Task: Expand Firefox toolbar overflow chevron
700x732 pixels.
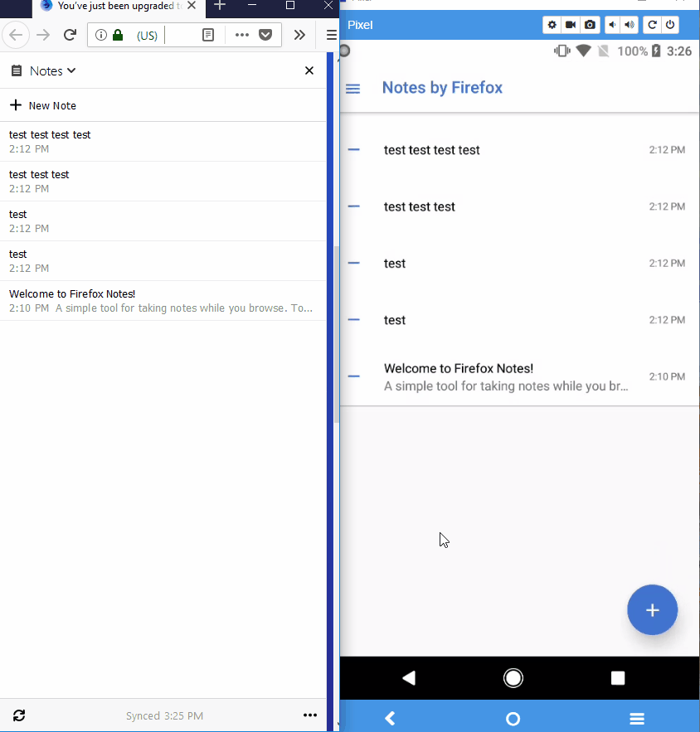Action: click(x=299, y=35)
